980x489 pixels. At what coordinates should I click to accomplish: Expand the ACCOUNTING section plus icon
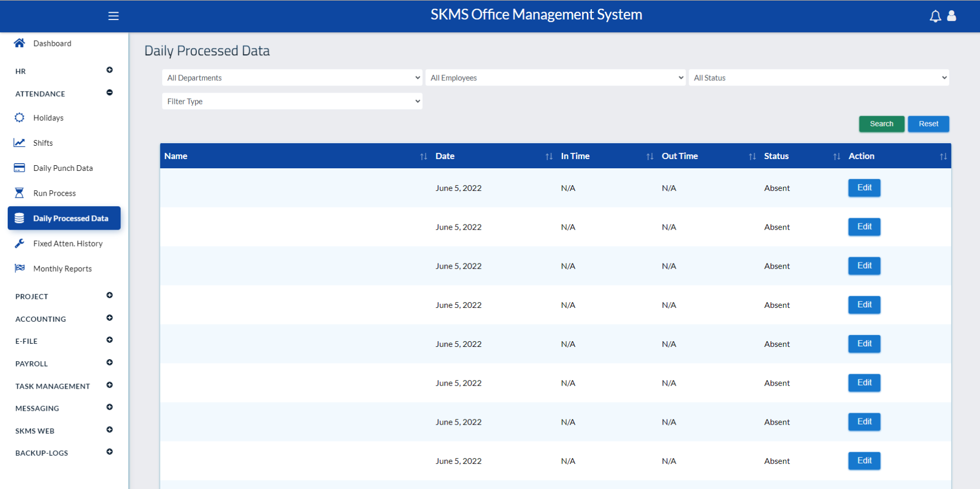(110, 318)
